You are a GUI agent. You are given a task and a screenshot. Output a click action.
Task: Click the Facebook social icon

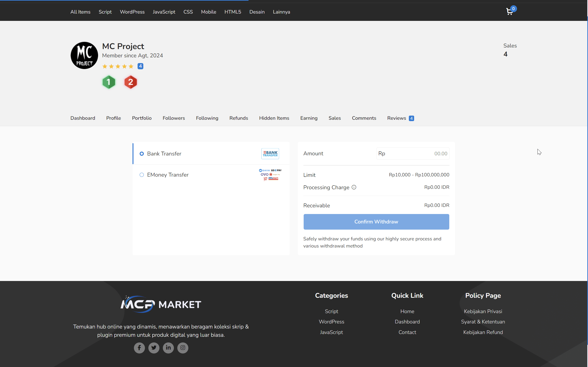coord(139,348)
